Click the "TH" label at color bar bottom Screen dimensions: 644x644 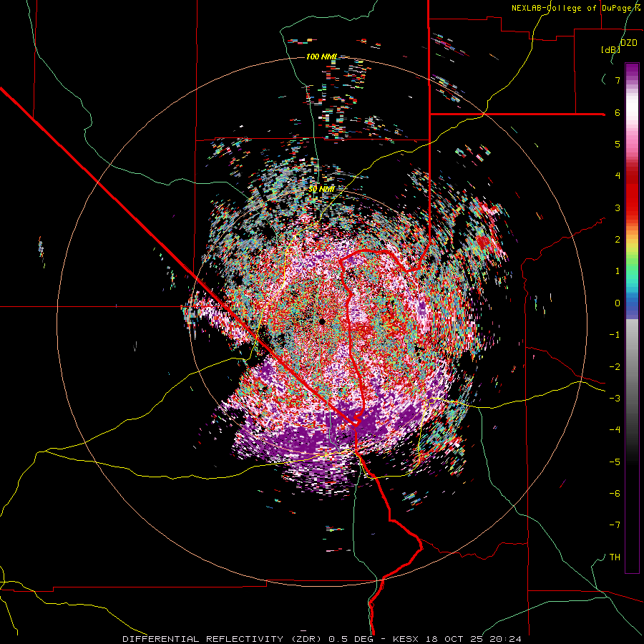click(x=615, y=557)
